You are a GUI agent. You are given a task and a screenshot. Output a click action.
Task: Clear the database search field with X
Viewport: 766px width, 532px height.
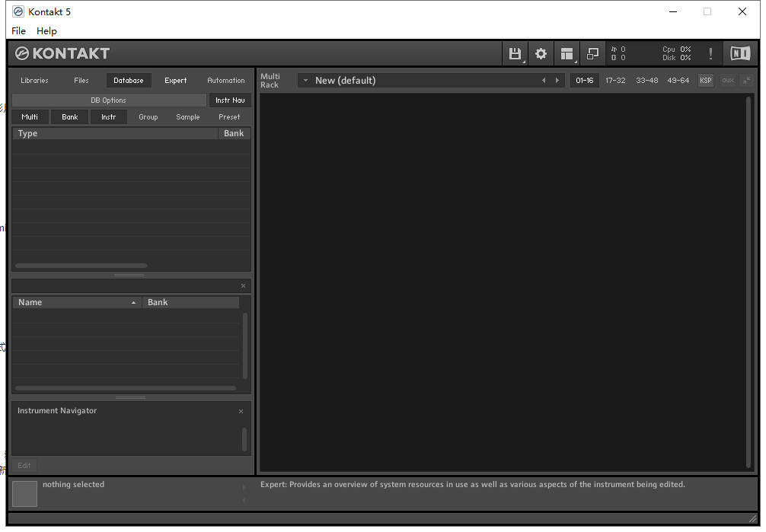click(244, 285)
